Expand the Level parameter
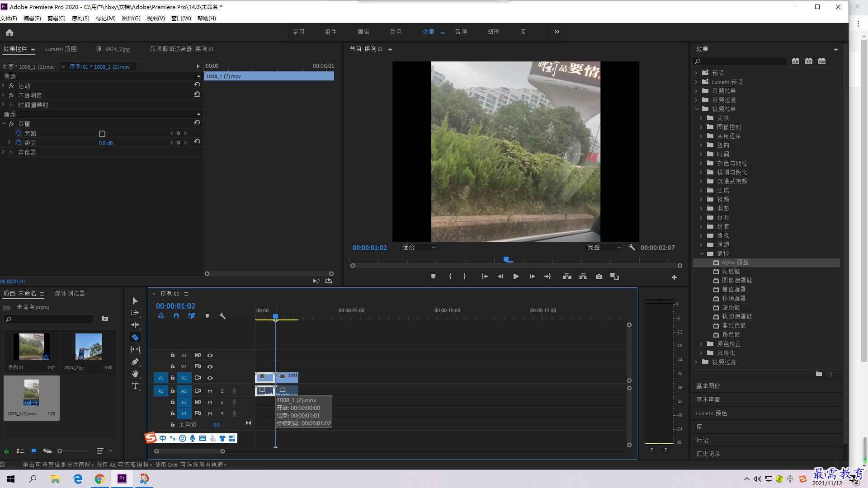This screenshot has width=868, height=488. click(9, 142)
